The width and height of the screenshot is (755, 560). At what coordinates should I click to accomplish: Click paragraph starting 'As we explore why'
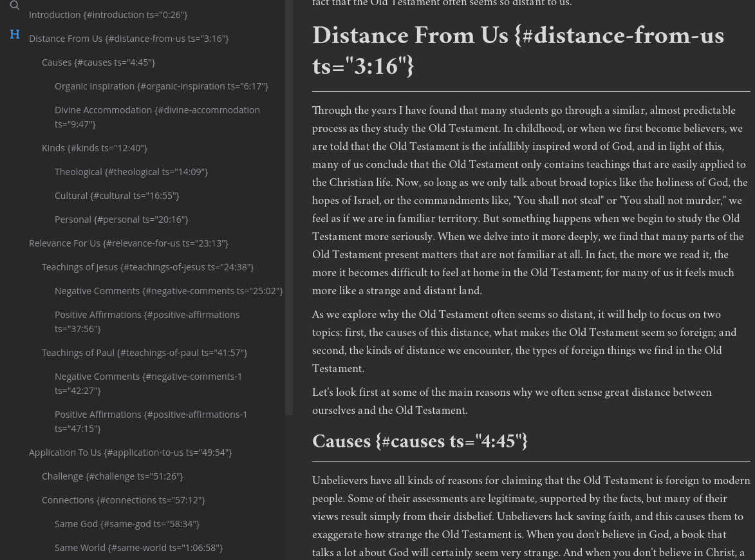pos(525,341)
